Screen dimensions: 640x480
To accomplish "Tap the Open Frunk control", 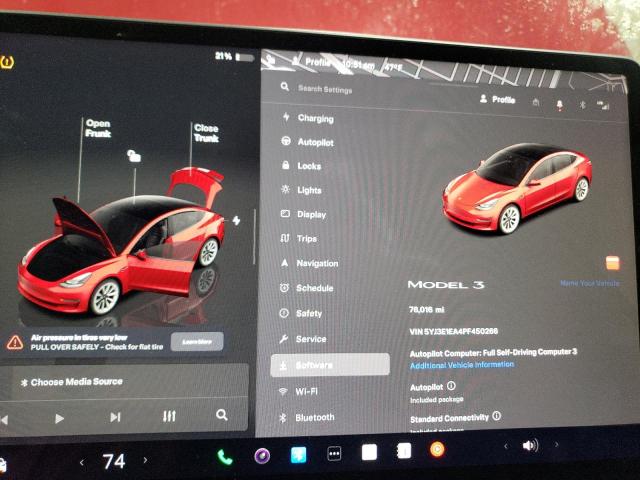I will (x=98, y=128).
